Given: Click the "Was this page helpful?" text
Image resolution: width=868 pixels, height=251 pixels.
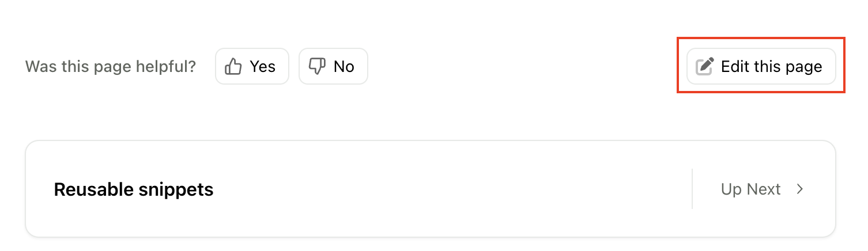Looking at the screenshot, I should coord(111,67).
